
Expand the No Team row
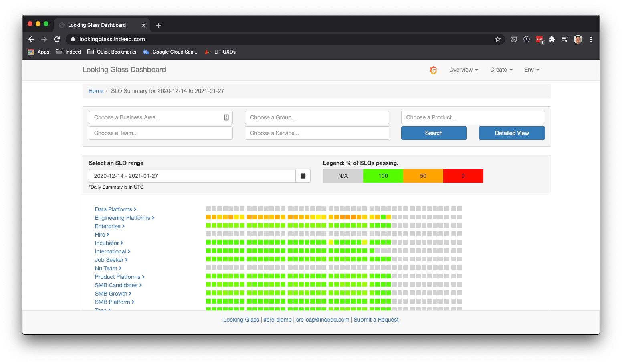coord(108,268)
